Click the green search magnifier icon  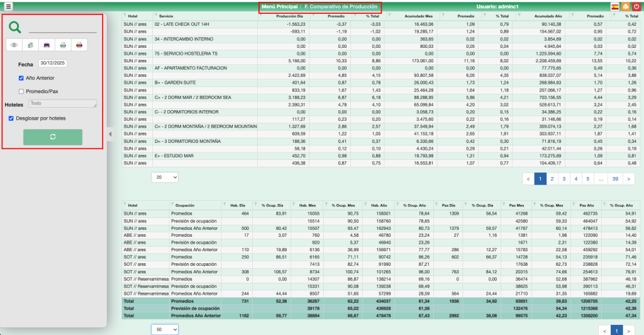(x=15, y=27)
